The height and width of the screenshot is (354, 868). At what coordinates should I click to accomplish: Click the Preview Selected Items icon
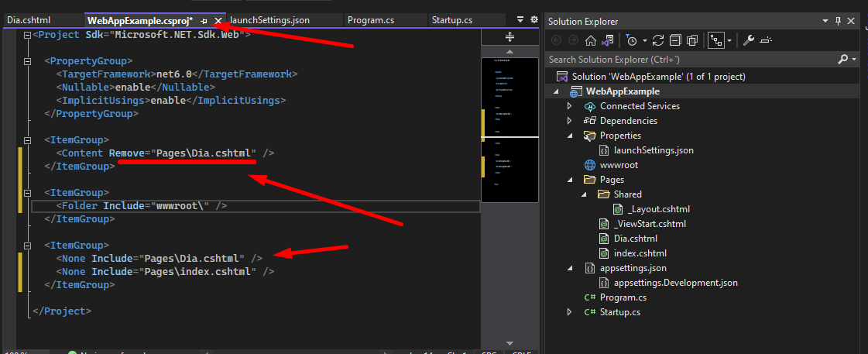point(765,40)
